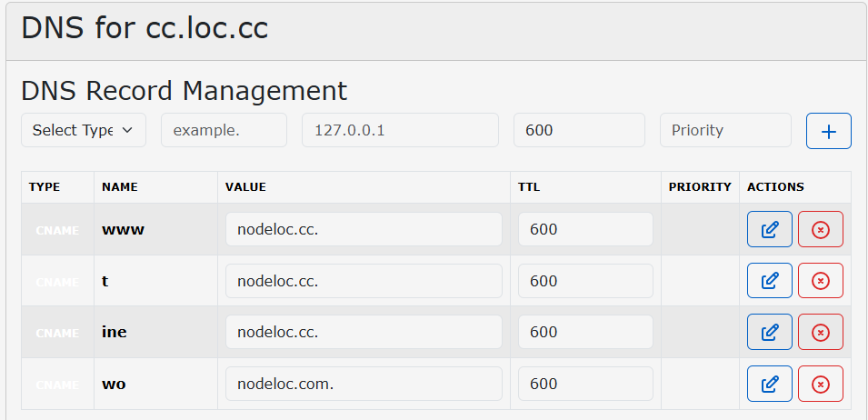
Task: Edit the www CNAME record
Action: point(769,229)
